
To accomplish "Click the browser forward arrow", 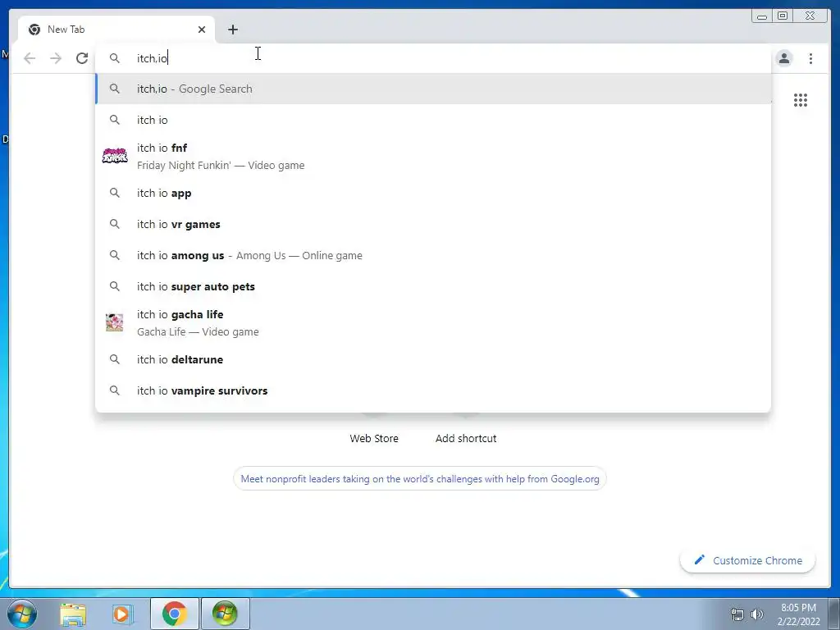I will [56, 58].
